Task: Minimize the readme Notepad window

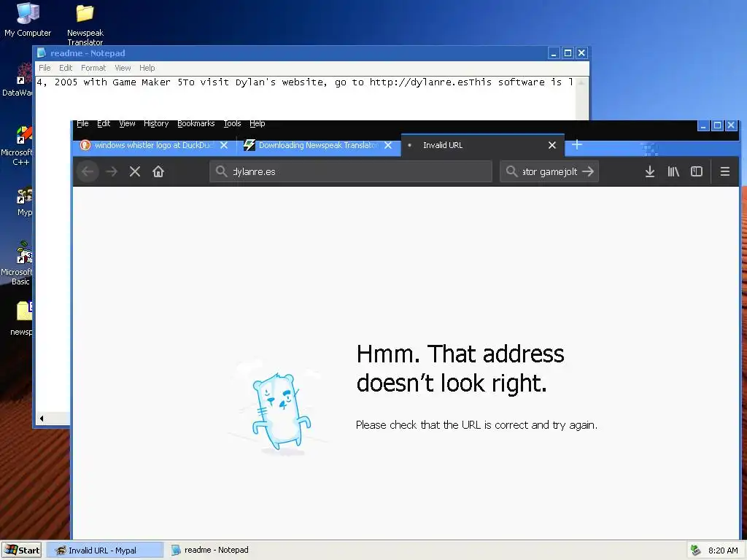Action: point(554,52)
